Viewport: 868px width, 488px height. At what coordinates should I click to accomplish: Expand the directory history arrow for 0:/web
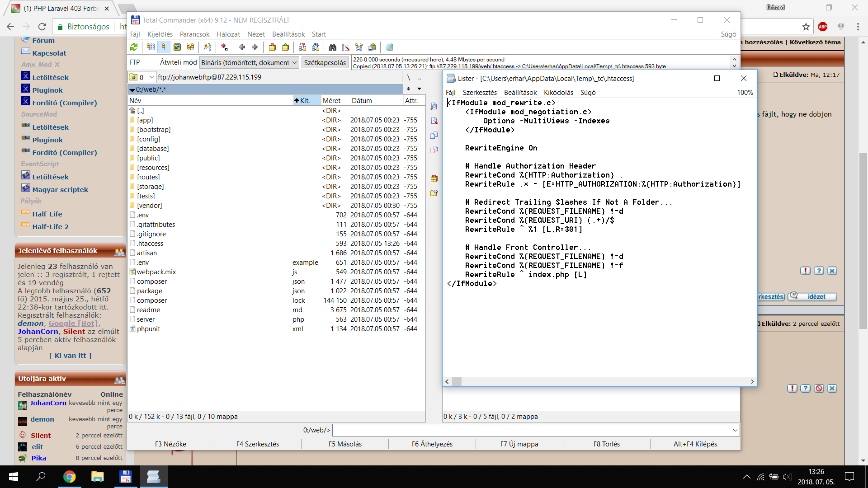click(x=132, y=89)
